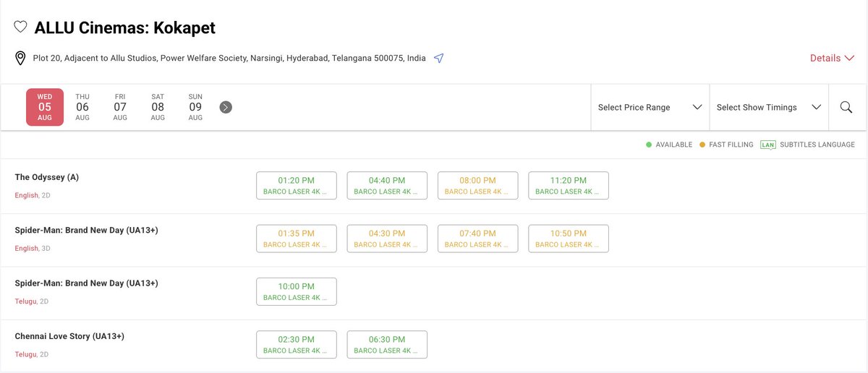Favorite ALLU Cinemas with the heart icon
Screen dimensions: 868x373
click(x=21, y=27)
